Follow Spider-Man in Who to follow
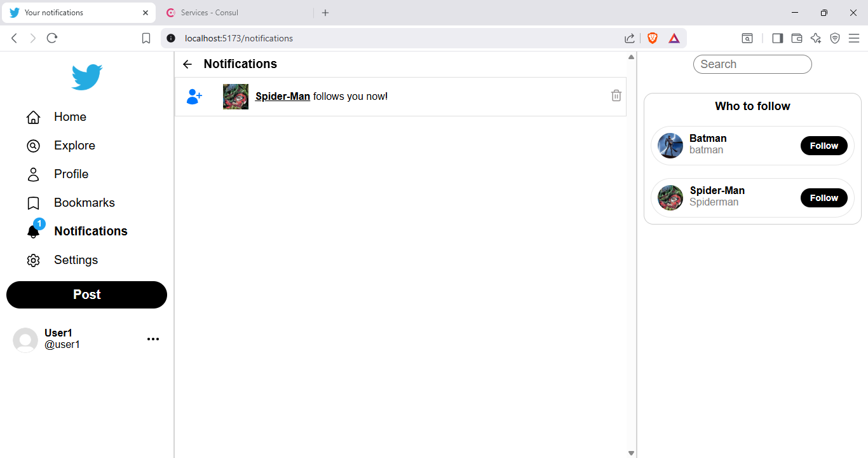Viewport: 868px width, 458px height. [x=824, y=198]
